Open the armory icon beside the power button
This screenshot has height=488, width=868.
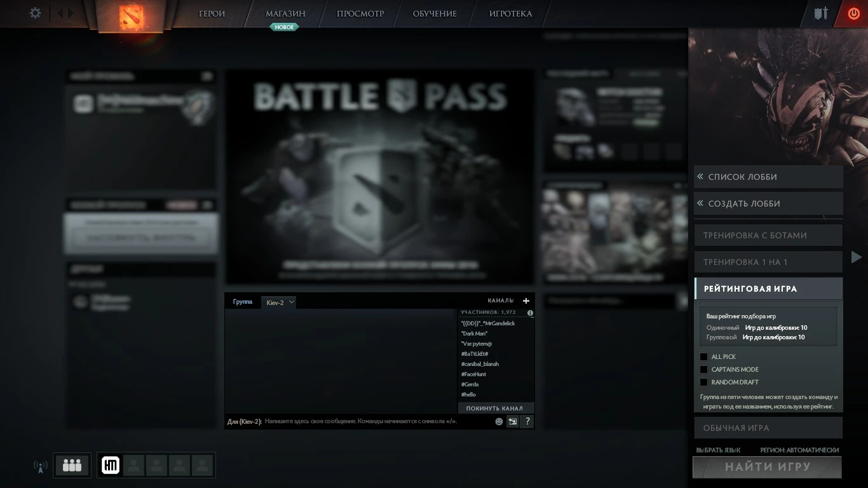tap(822, 13)
